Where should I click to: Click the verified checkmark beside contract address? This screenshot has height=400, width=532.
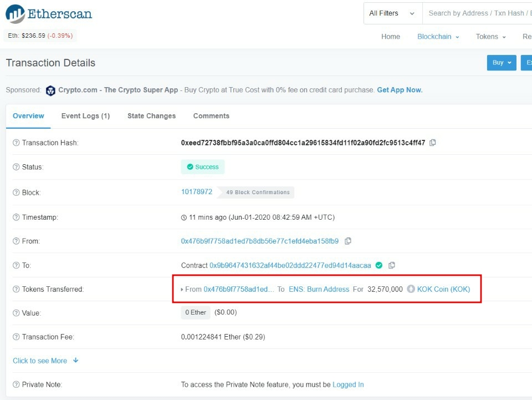point(379,265)
